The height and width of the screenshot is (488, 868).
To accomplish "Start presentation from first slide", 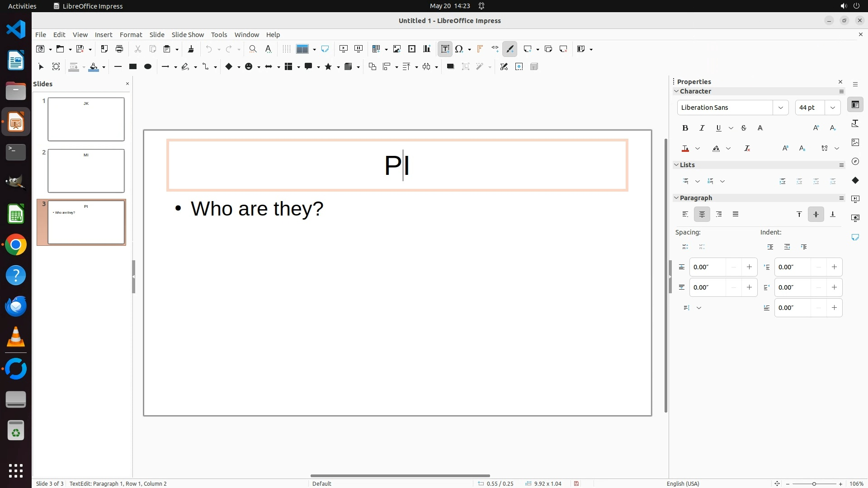I will click(343, 49).
